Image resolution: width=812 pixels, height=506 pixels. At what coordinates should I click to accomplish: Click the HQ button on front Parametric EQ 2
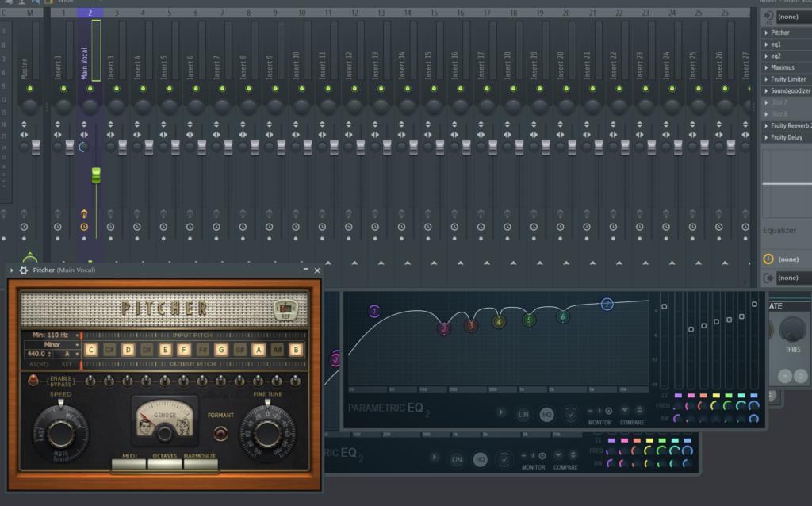pyautogui.click(x=546, y=413)
